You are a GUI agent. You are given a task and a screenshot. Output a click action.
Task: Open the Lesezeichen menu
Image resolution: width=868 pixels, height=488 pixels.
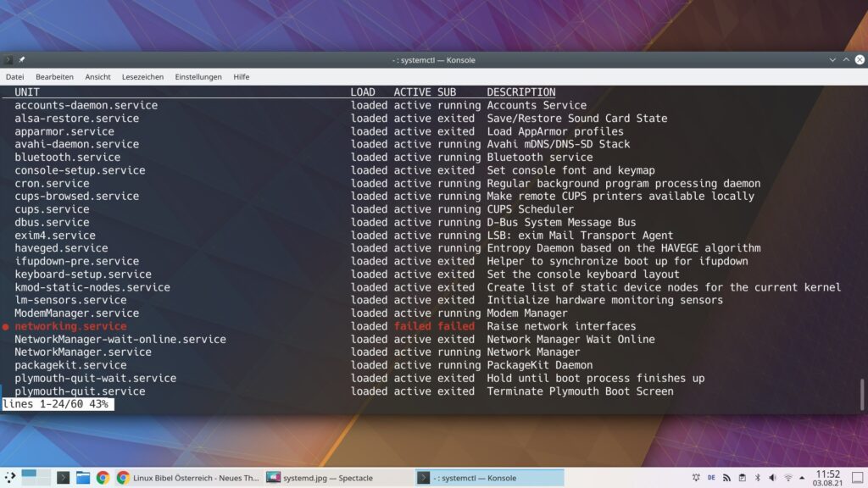pyautogui.click(x=142, y=77)
